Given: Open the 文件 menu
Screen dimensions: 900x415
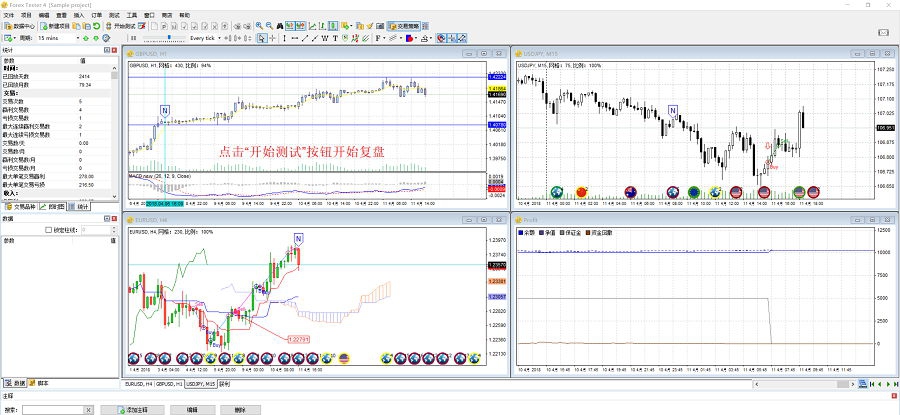Looking at the screenshot, I should coord(9,14).
